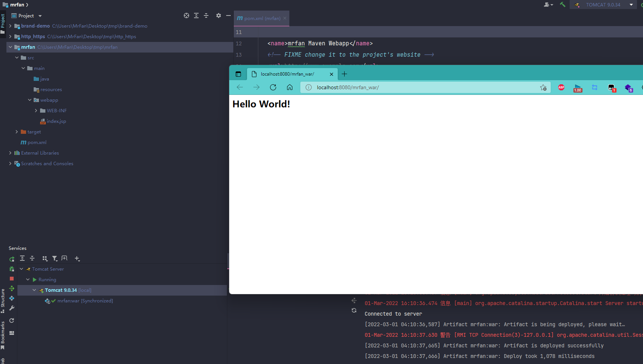Click the Debug Tomcat bug icon
This screenshot has height=364, width=643.
click(x=12, y=269)
